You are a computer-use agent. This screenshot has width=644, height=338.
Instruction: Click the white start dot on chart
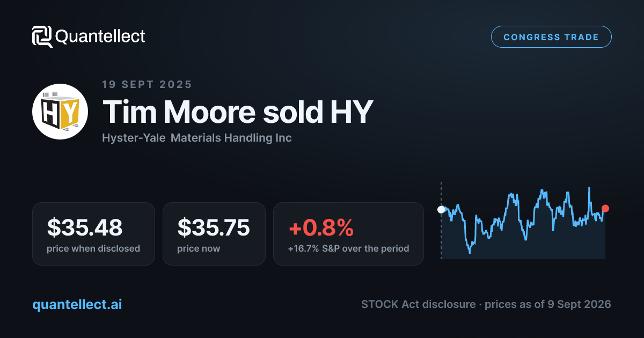(x=441, y=210)
